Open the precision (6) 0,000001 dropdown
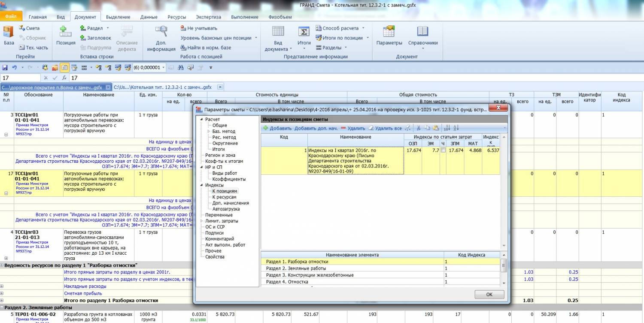The image size is (644, 323). [163, 67]
